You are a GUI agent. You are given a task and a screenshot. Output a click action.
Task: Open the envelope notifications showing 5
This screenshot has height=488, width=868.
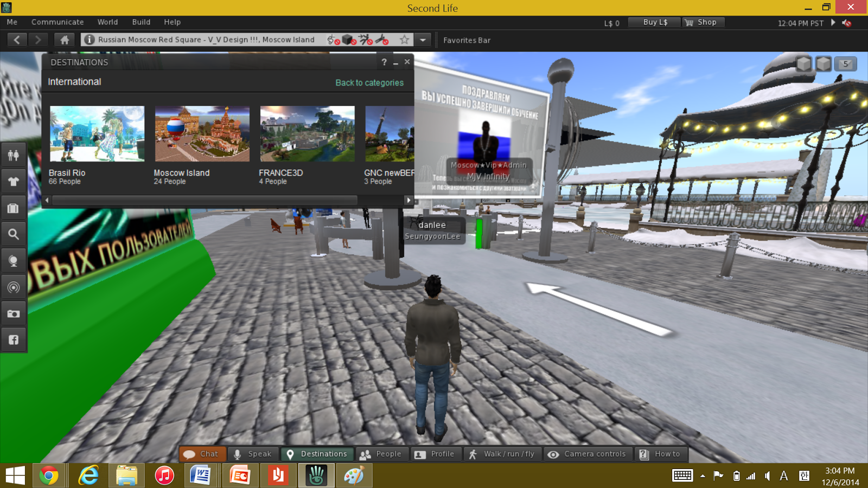point(845,64)
